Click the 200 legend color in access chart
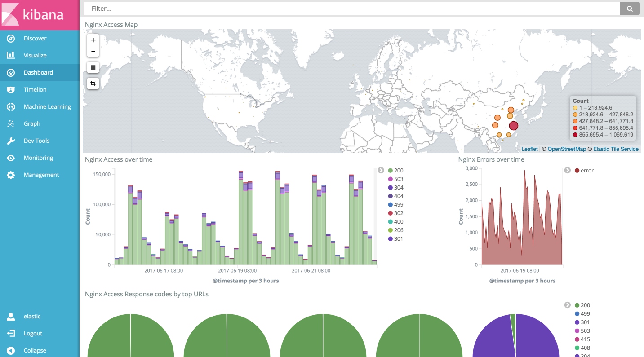Screen dimensions: 644x357 [x=391, y=171]
